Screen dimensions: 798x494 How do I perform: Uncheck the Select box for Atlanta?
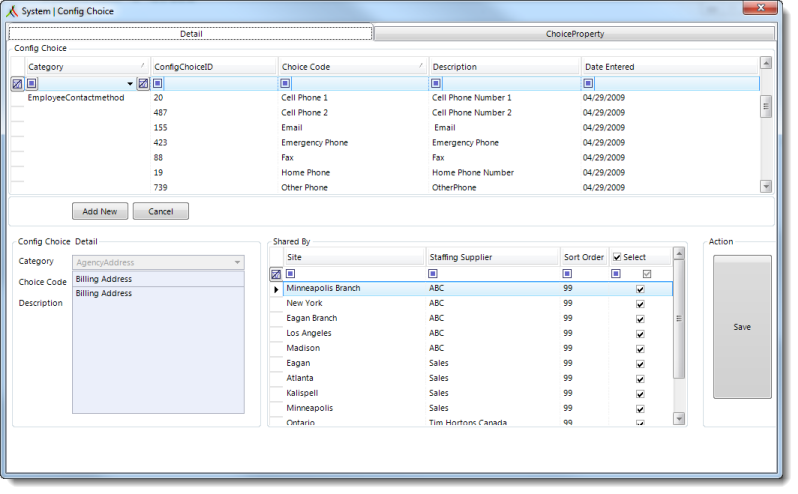640,379
